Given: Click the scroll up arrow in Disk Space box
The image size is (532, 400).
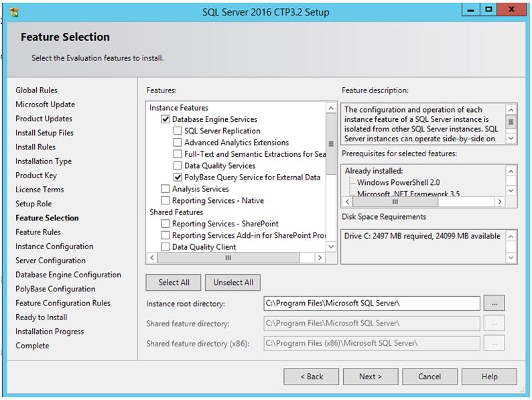Looking at the screenshot, I should coord(511,236).
